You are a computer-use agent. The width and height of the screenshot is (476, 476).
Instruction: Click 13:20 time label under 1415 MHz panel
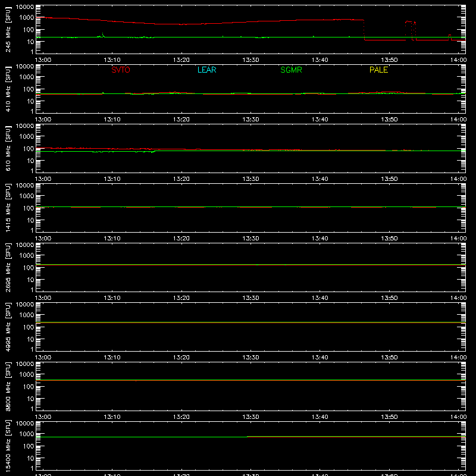pos(181,239)
